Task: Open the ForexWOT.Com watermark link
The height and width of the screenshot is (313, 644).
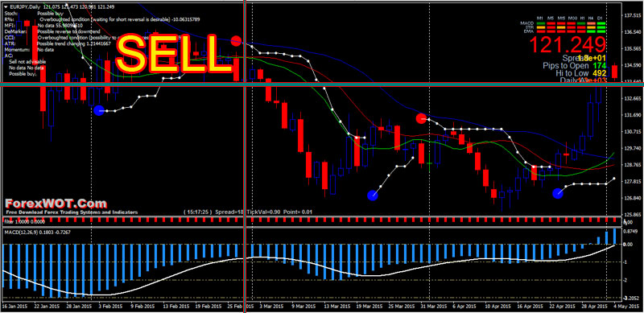Action: (56, 204)
